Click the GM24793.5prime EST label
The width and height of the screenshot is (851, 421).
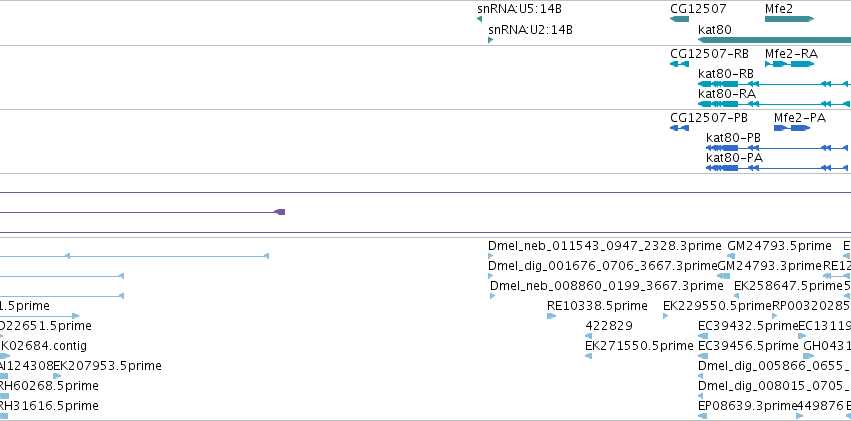[x=779, y=246]
